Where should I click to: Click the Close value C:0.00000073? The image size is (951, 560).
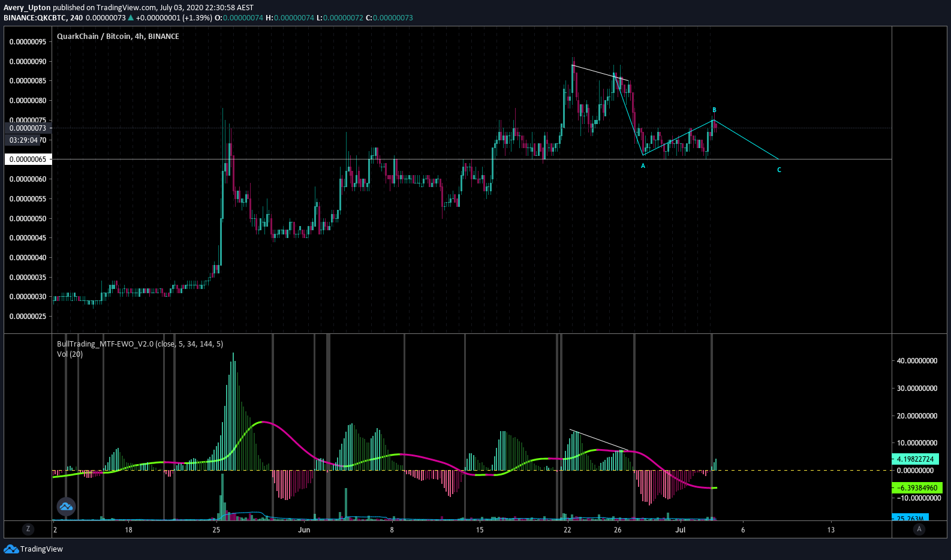pos(389,17)
